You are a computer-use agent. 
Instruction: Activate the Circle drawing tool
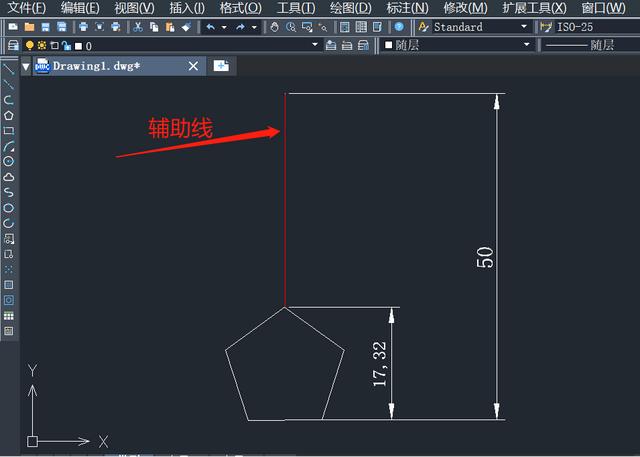pyautogui.click(x=9, y=162)
